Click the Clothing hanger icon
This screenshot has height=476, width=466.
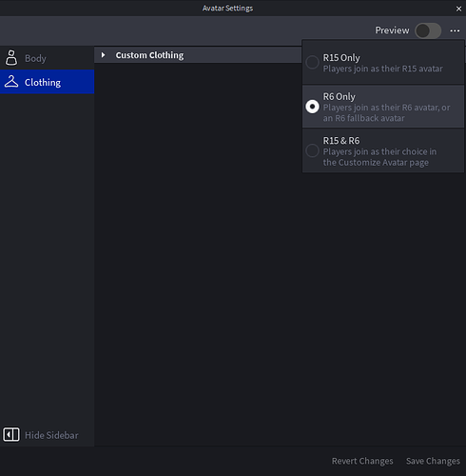pos(11,82)
